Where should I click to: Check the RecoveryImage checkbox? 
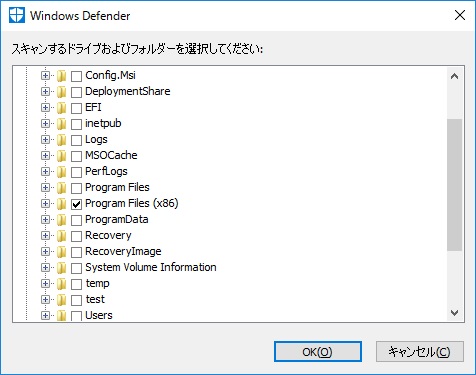pos(76,252)
